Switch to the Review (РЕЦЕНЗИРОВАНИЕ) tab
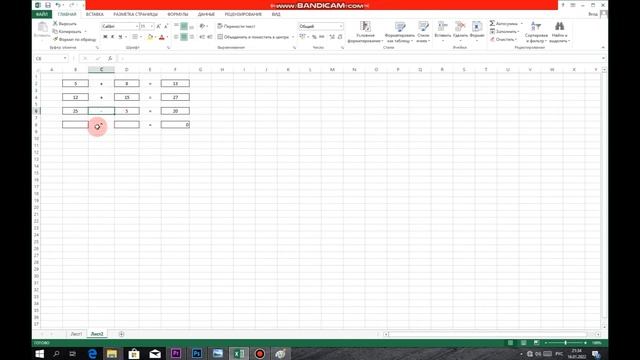 (243, 14)
